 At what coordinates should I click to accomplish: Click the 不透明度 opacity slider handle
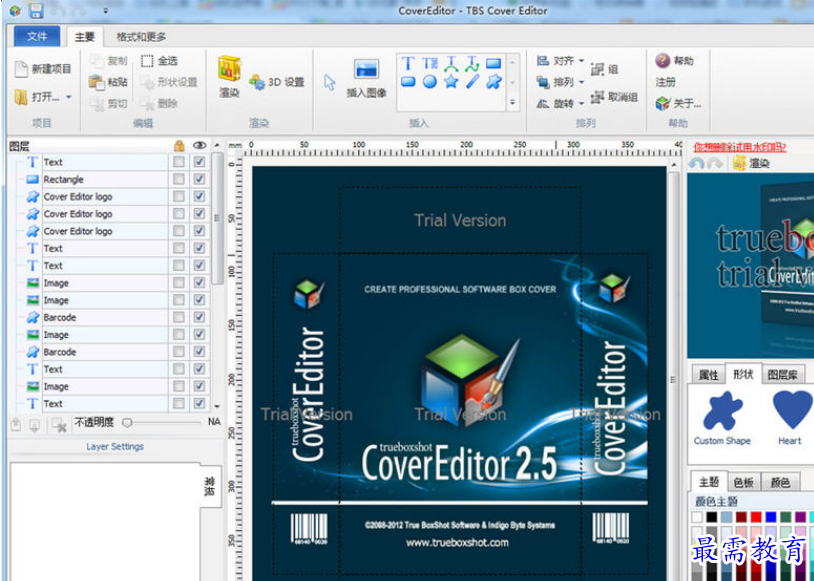coord(127,423)
